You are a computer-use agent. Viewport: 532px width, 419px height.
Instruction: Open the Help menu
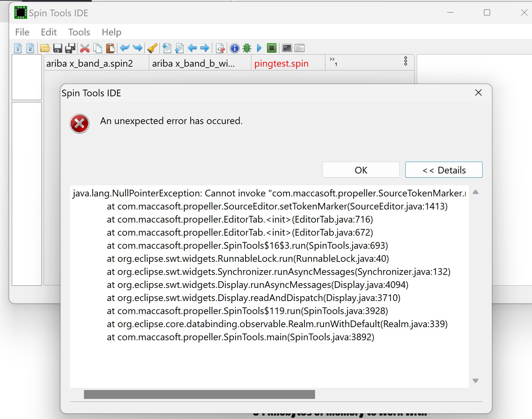coord(111,32)
